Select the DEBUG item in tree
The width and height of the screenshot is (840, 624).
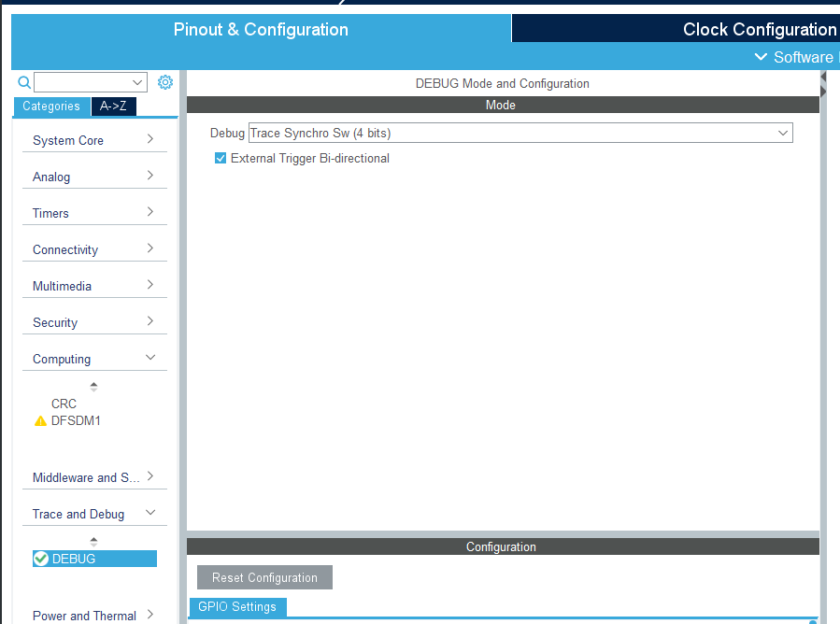coord(94,559)
